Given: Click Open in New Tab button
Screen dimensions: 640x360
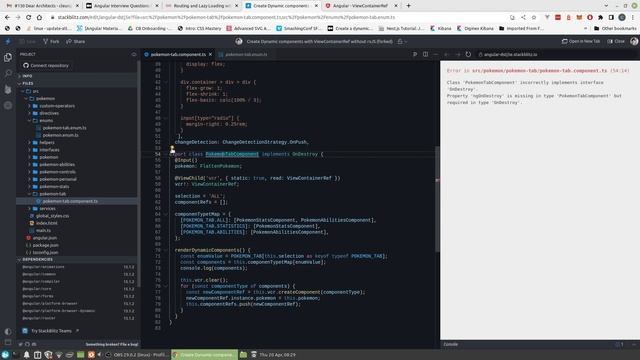Looking at the screenshot, I should tap(581, 41).
